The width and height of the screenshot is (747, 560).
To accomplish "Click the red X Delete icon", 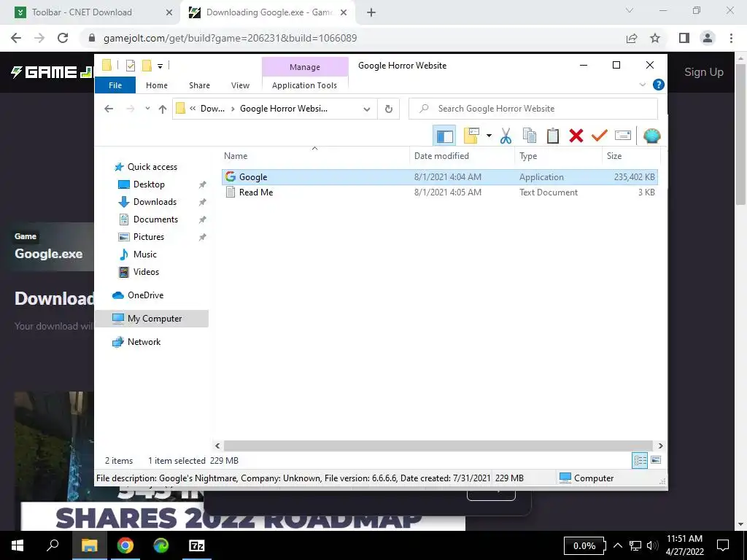I will [x=576, y=136].
